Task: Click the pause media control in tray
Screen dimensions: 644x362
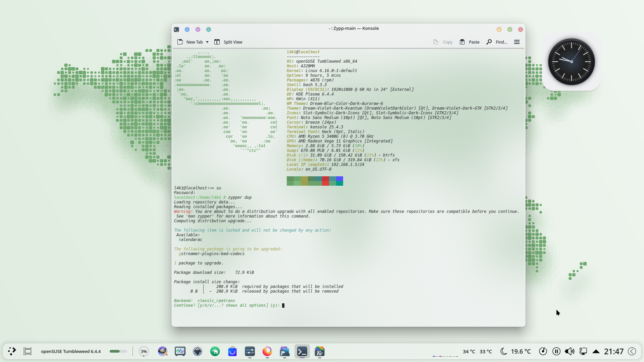Action: [x=556, y=351]
